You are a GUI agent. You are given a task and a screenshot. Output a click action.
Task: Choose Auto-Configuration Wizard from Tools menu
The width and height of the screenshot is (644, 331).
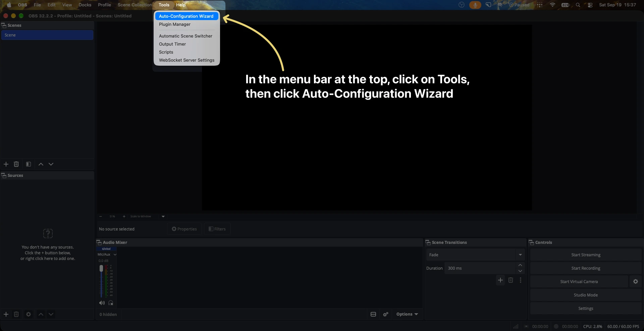(187, 16)
